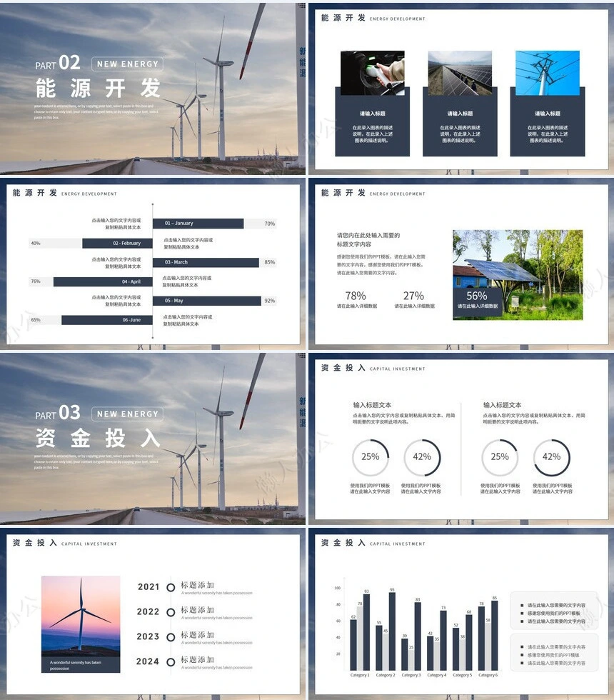This screenshot has height=700, width=614.
Task: Click the 2021 timeline circle marker
Action: click(x=171, y=587)
